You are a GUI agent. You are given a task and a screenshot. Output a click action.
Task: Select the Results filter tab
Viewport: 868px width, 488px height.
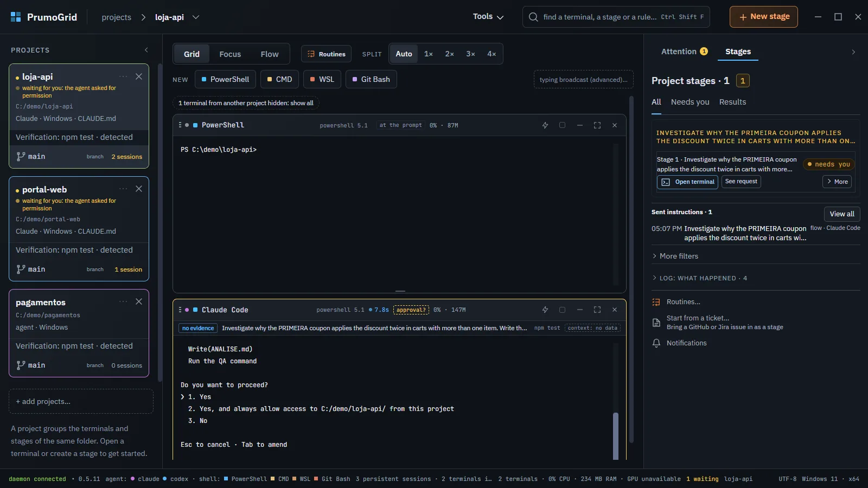pyautogui.click(x=732, y=102)
